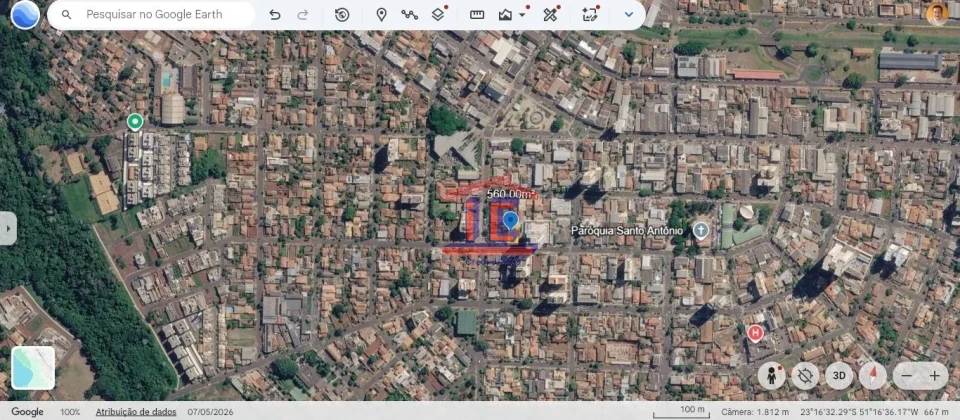Zoom in with the plus button
The width and height of the screenshot is (960, 420).
point(935,376)
